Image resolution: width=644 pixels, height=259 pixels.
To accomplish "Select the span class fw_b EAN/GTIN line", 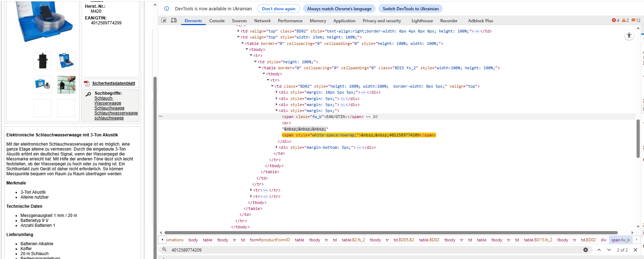I will coord(323,117).
